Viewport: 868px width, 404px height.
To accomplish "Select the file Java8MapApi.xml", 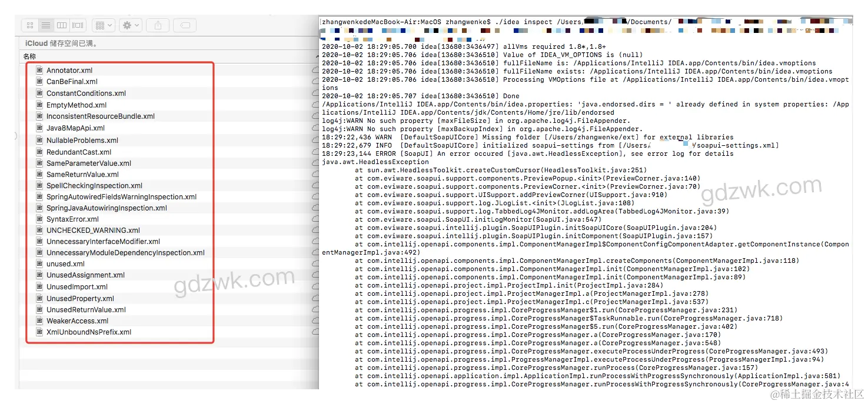I will (x=75, y=128).
